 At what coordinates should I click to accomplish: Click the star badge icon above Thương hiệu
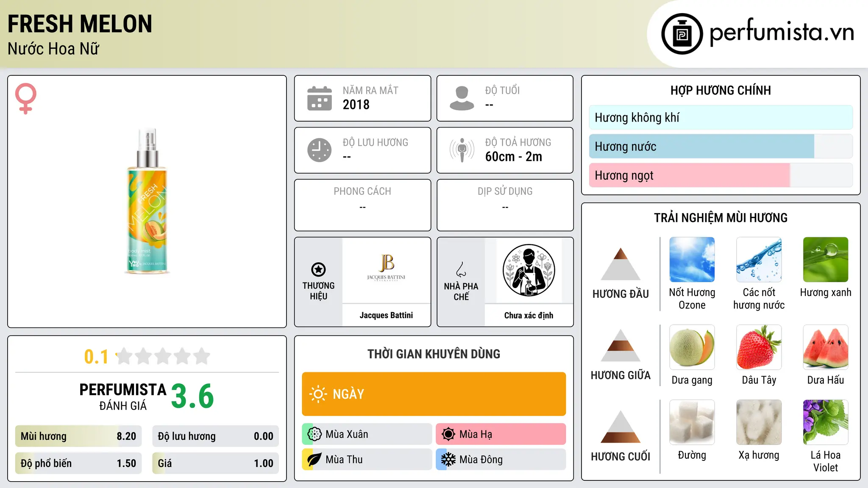pos(318,269)
